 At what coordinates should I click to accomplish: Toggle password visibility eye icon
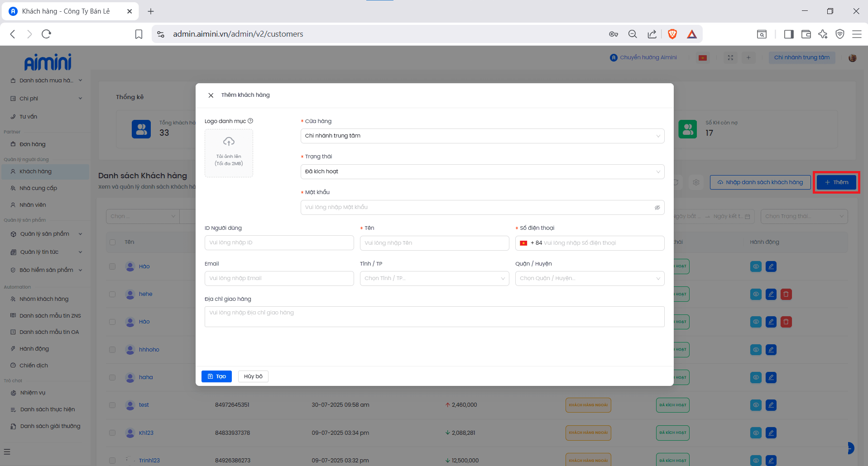point(657,208)
